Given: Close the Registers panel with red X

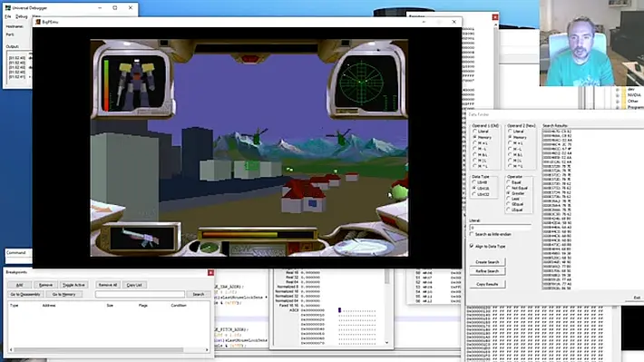Looking at the screenshot, I should click(x=495, y=17).
